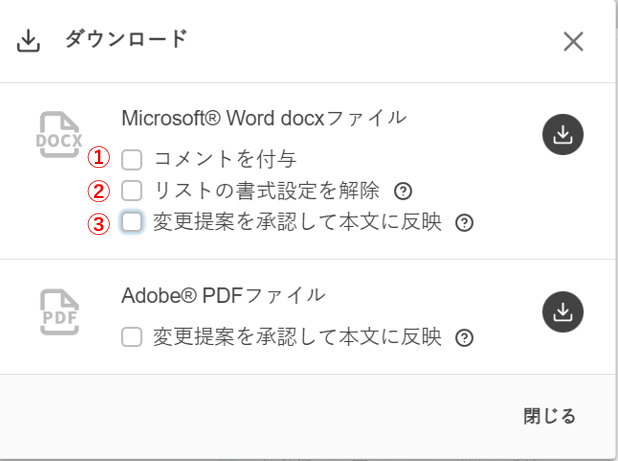Click the Microsoft® Word docxファイル heading
The width and height of the screenshot is (618, 461).
[x=264, y=117]
